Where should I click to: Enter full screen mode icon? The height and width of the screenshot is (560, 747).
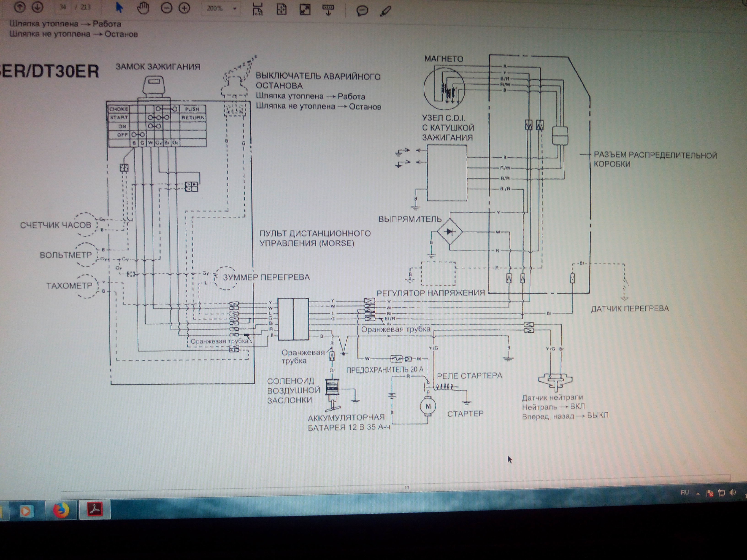point(305,9)
